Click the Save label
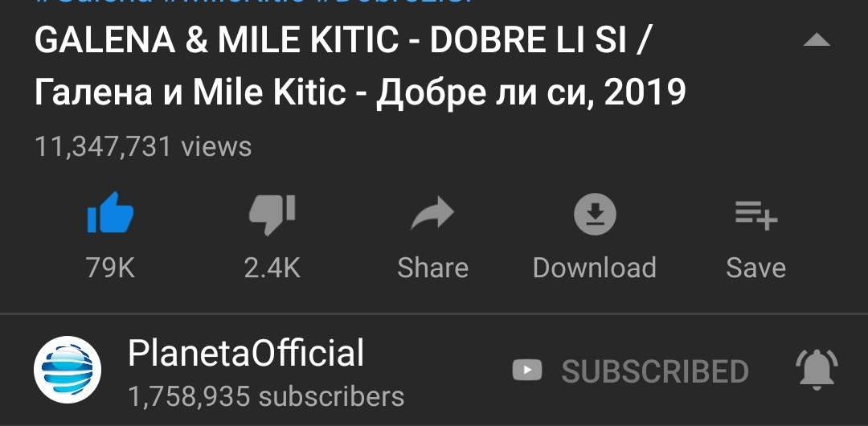The height and width of the screenshot is (426, 868). pyautogui.click(x=755, y=268)
